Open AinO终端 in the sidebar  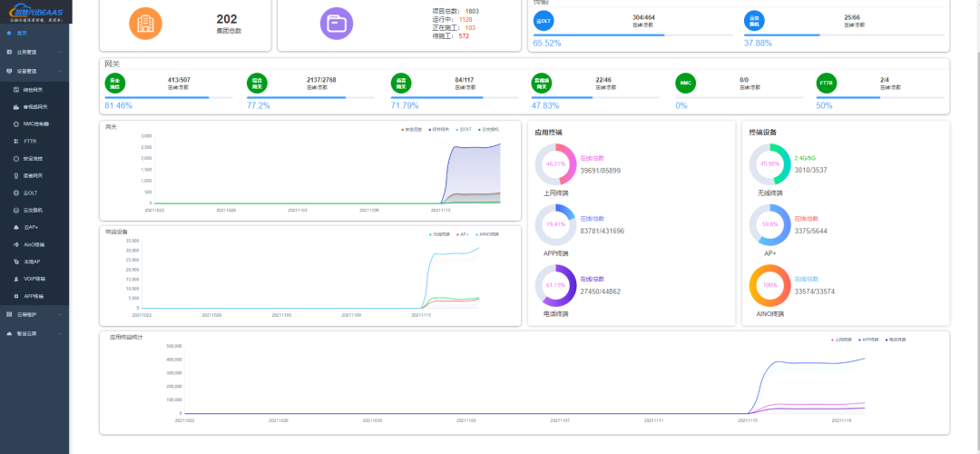(35, 244)
